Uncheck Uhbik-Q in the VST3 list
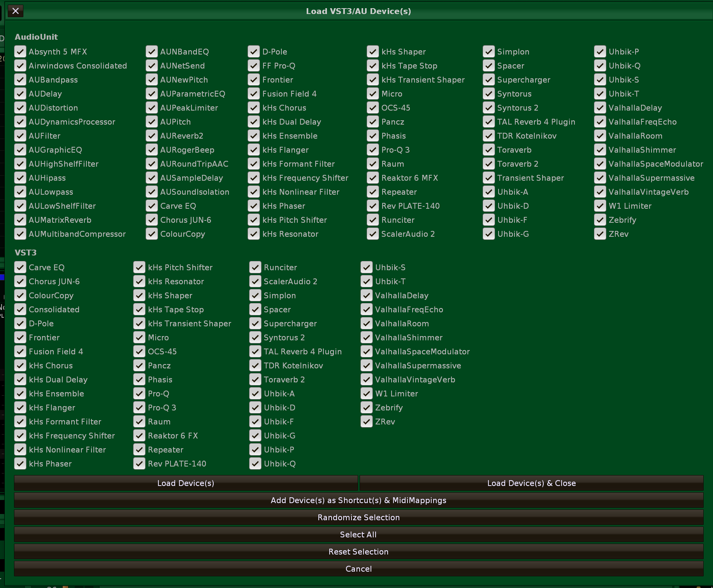 click(x=255, y=464)
